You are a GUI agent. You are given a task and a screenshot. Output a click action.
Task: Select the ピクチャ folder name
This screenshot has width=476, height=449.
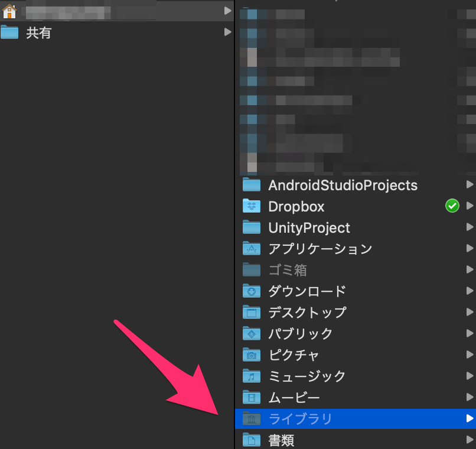tap(294, 355)
